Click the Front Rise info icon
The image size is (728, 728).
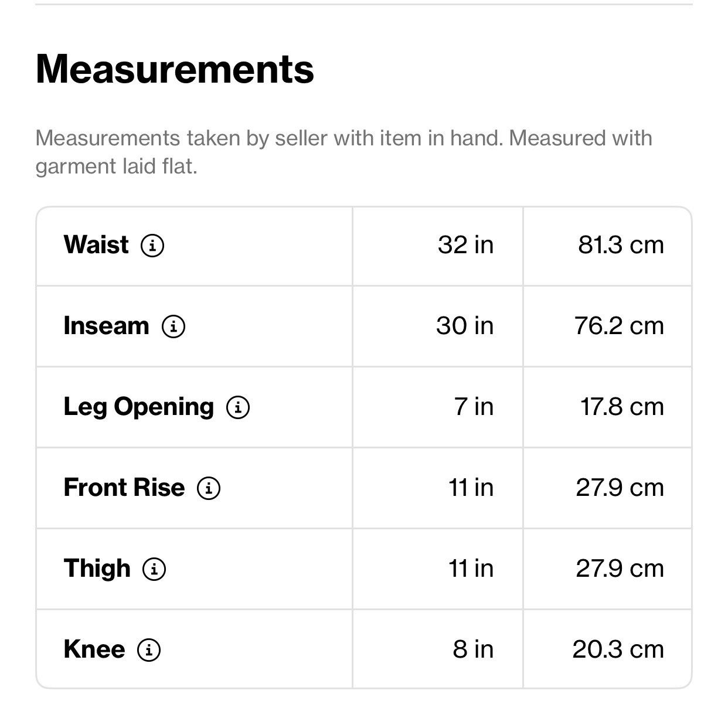pyautogui.click(x=209, y=488)
